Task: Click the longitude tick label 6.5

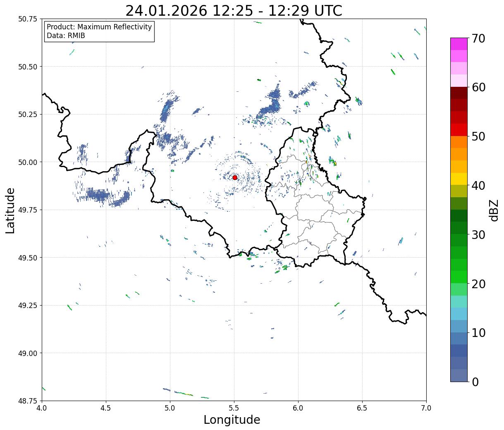Action: point(362,408)
